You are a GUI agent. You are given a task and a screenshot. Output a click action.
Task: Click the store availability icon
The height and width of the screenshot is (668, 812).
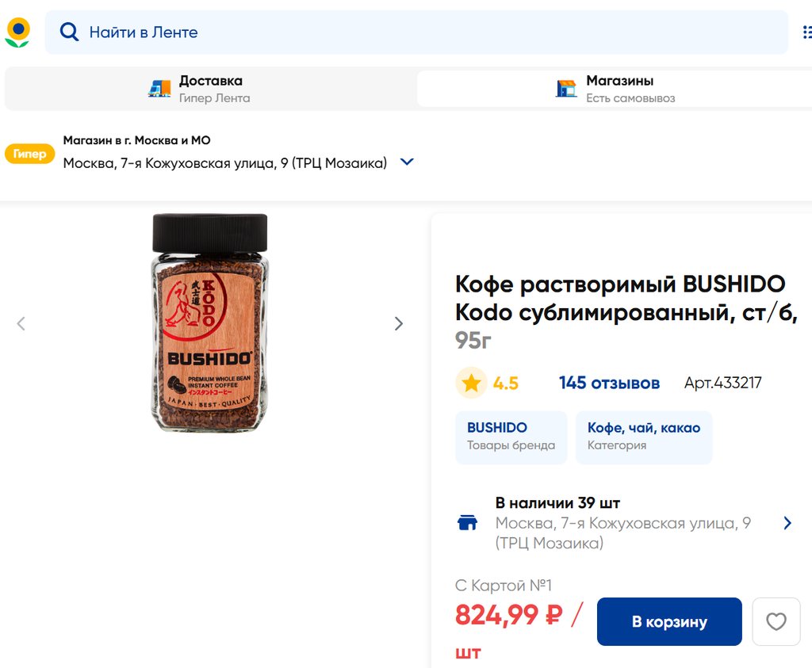(468, 523)
